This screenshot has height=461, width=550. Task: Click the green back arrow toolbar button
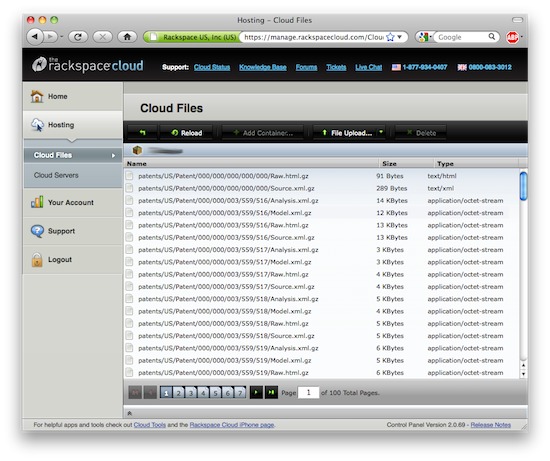pyautogui.click(x=142, y=133)
